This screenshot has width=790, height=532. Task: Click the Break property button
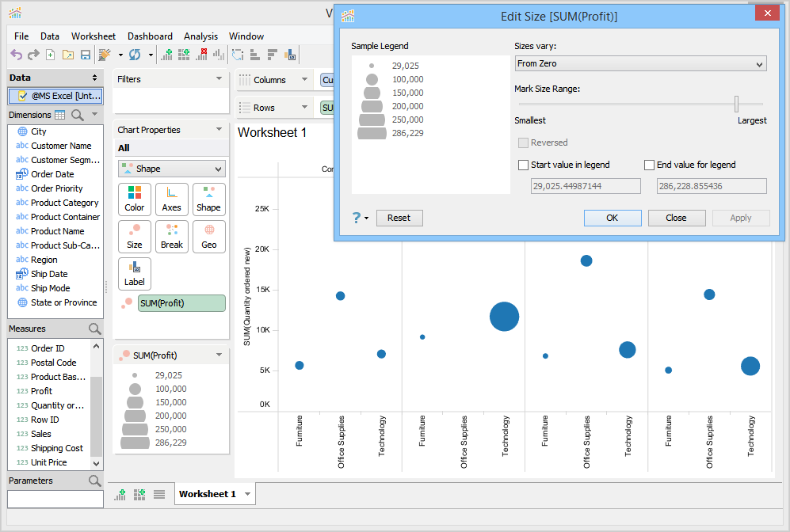tap(172, 237)
